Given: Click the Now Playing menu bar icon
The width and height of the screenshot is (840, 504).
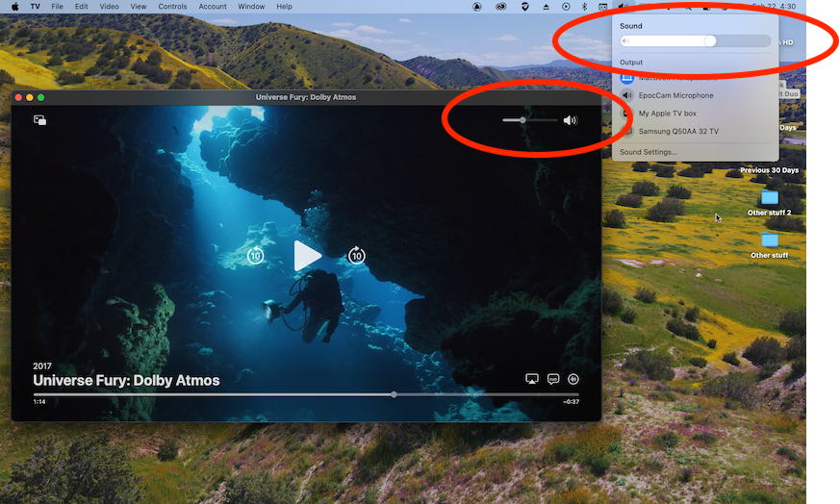Looking at the screenshot, I should (566, 7).
